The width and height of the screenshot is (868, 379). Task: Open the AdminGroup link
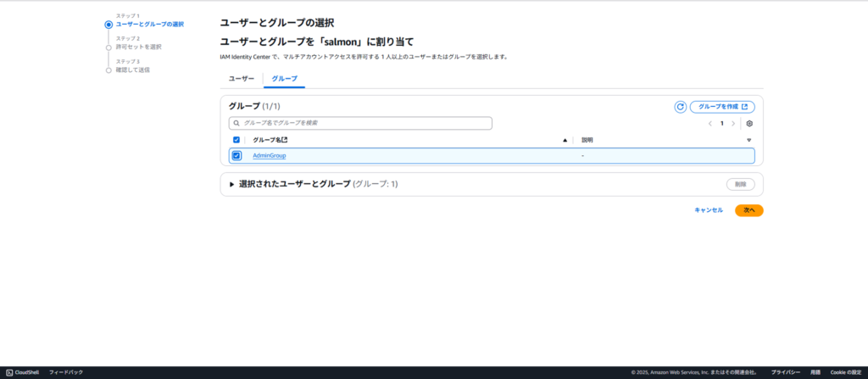269,156
